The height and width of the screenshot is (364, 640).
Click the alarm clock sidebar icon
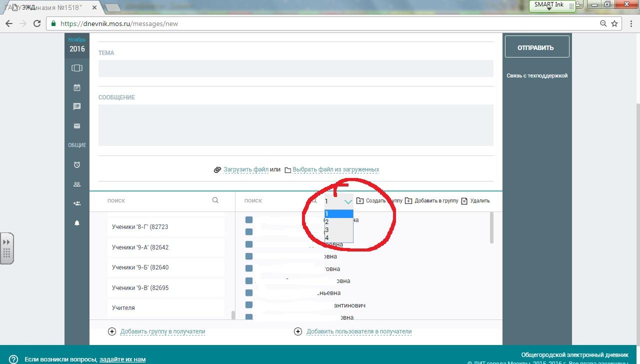coord(77,165)
